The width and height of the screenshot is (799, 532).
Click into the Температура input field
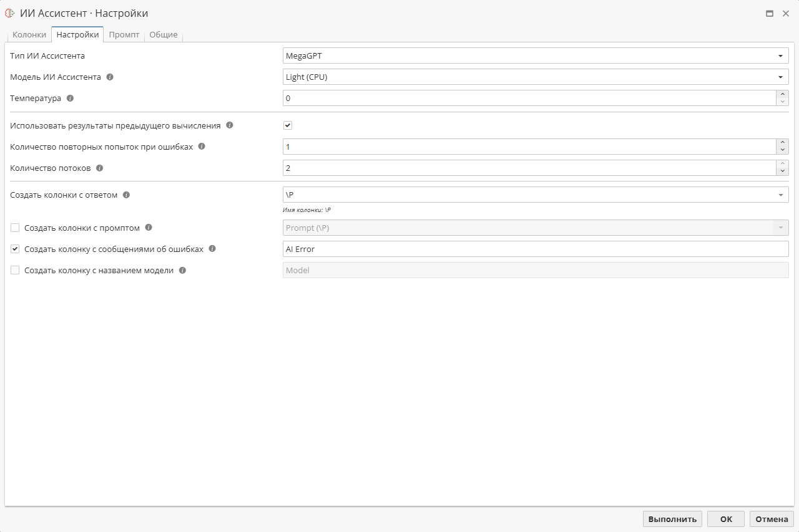[529, 98]
